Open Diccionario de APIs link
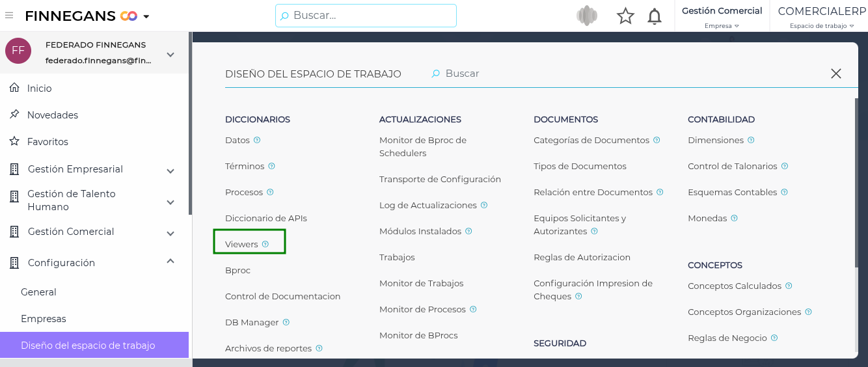868x367 pixels. click(266, 218)
